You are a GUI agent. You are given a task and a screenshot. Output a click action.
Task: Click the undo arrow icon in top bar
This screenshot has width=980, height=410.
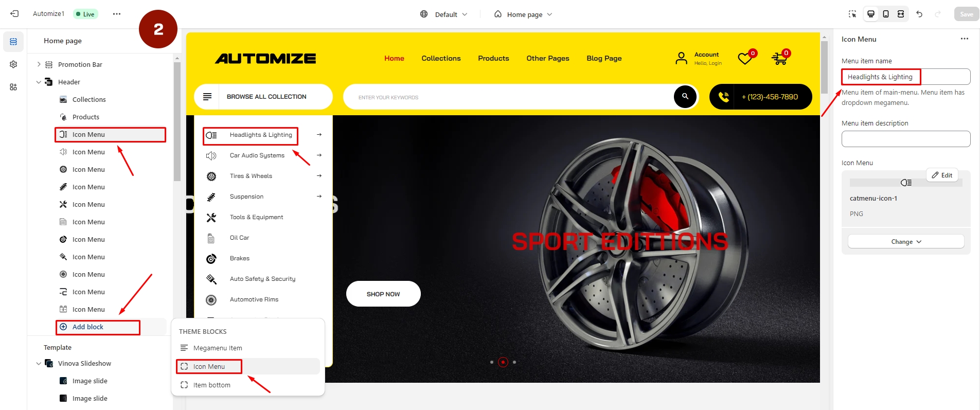pos(919,14)
